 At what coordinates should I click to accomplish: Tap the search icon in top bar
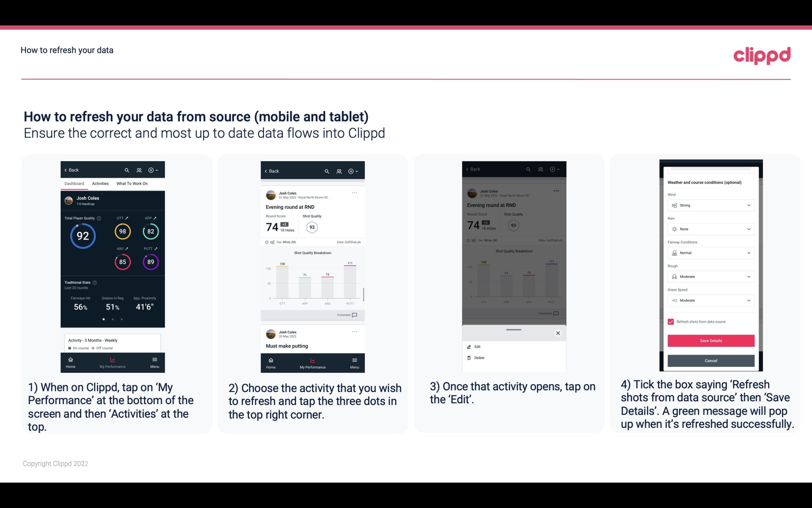(128, 170)
